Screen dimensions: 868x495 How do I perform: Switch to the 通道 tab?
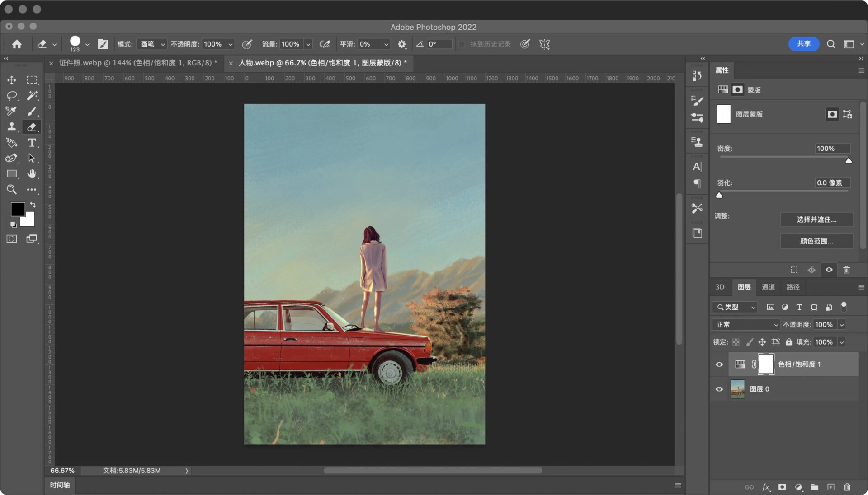(x=768, y=287)
